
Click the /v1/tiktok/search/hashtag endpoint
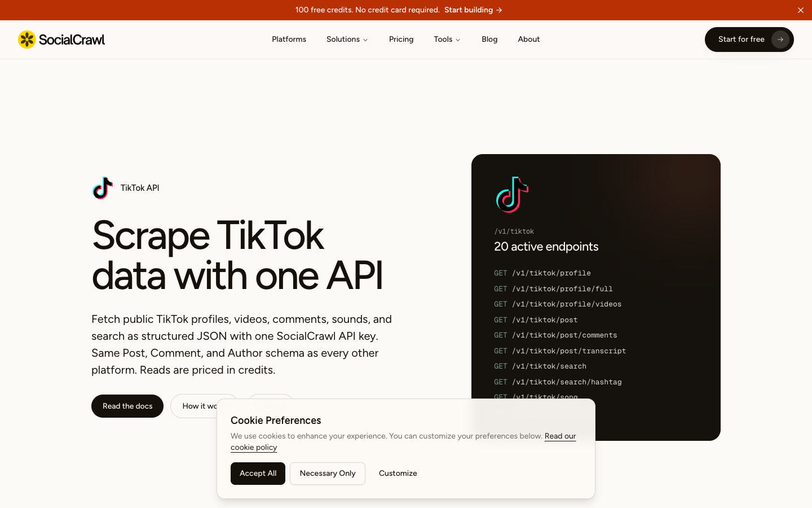(558, 382)
